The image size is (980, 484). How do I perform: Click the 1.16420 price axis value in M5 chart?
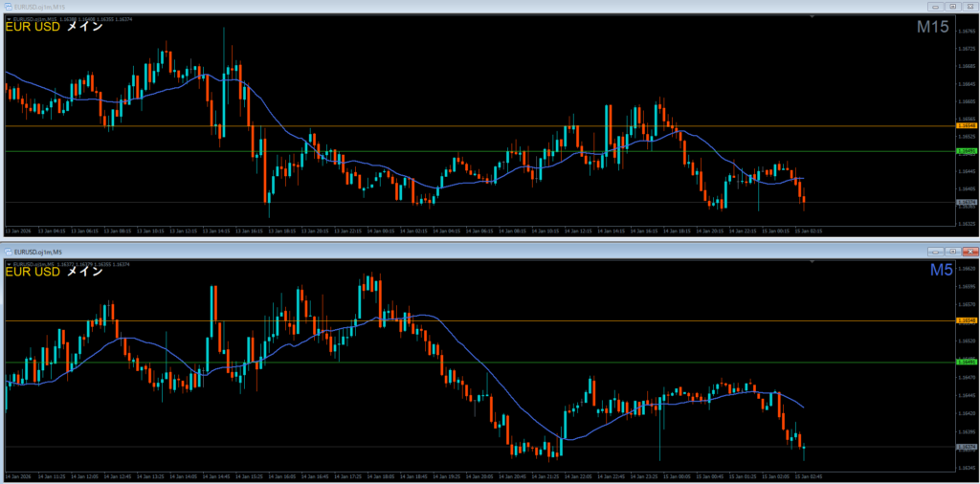(x=967, y=413)
